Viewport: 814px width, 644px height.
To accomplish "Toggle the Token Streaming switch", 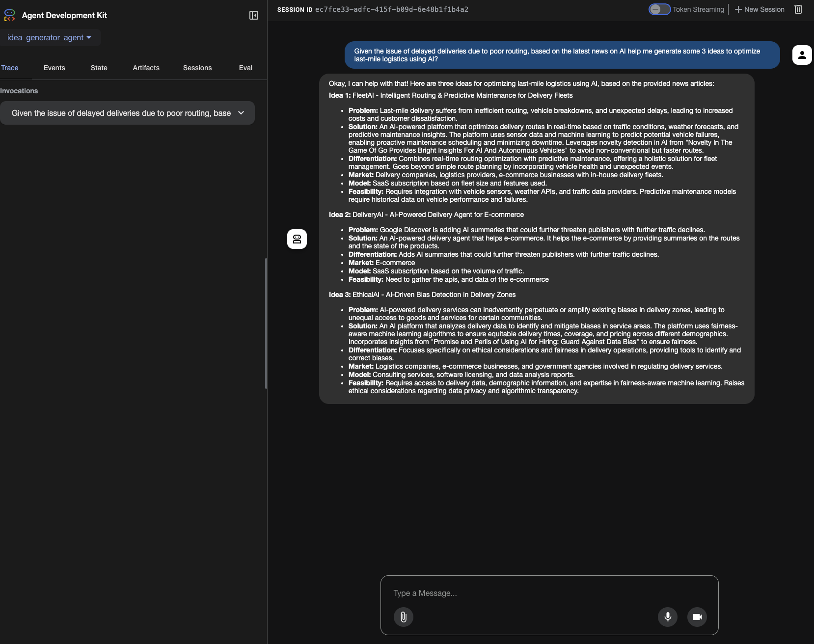I will coord(659,9).
